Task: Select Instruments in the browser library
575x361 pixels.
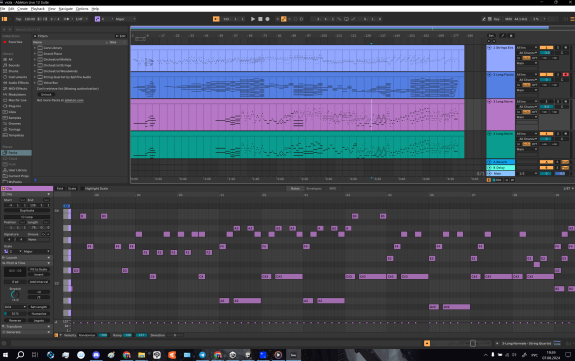Action: point(17,77)
